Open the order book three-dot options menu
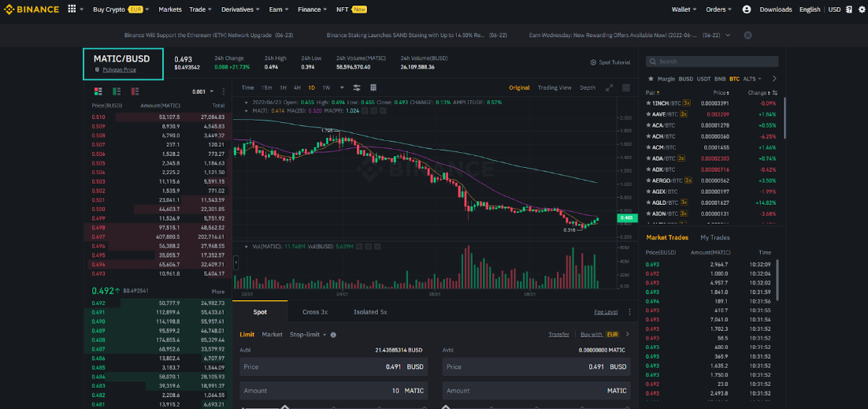868x409 pixels. click(x=224, y=91)
